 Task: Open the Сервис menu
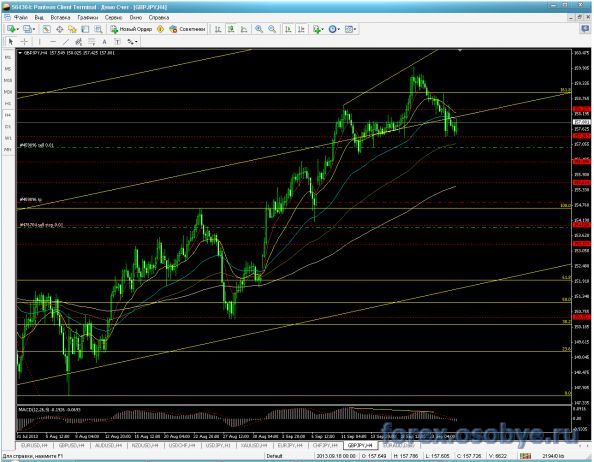click(x=113, y=17)
